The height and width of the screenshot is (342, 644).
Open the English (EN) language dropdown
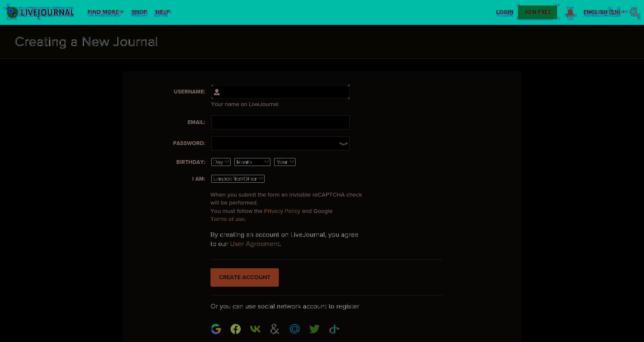tap(604, 12)
